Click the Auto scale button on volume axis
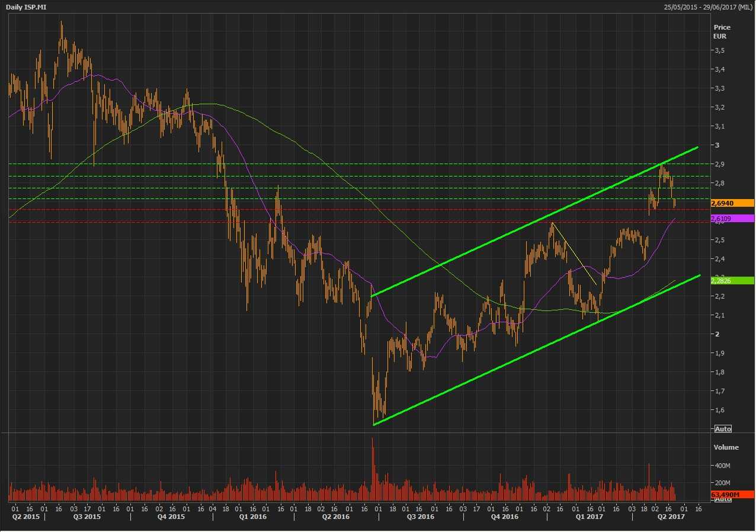 pyautogui.click(x=723, y=500)
